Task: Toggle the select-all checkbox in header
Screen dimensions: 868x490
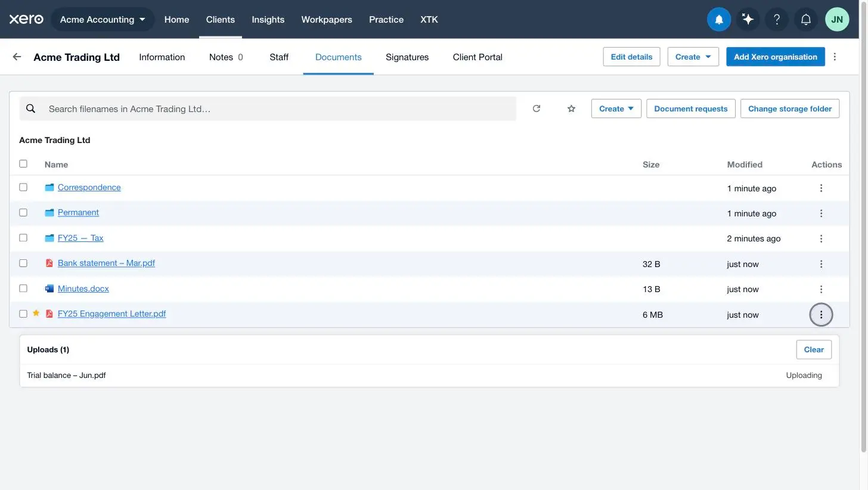Action: point(23,163)
